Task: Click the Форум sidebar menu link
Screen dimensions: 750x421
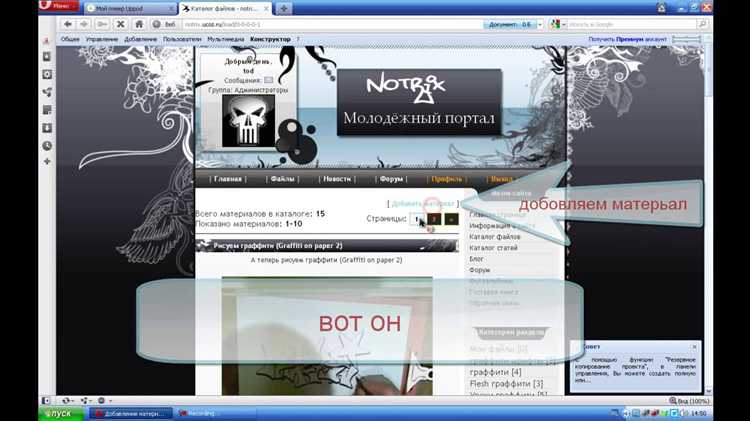Action: coord(479,270)
